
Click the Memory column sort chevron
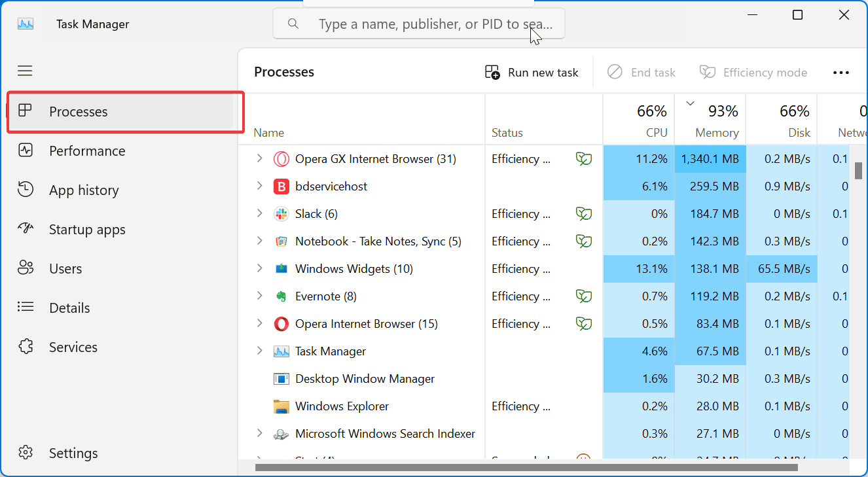coord(689,103)
